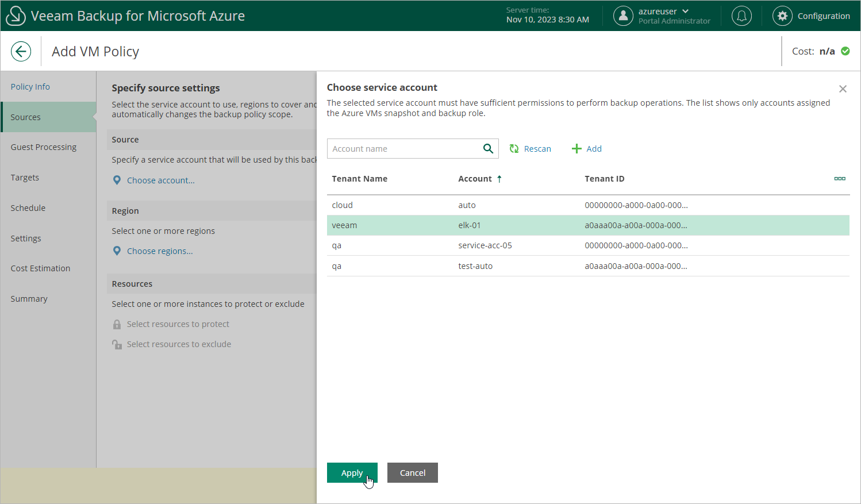Open the Choose regions link

coord(160,251)
